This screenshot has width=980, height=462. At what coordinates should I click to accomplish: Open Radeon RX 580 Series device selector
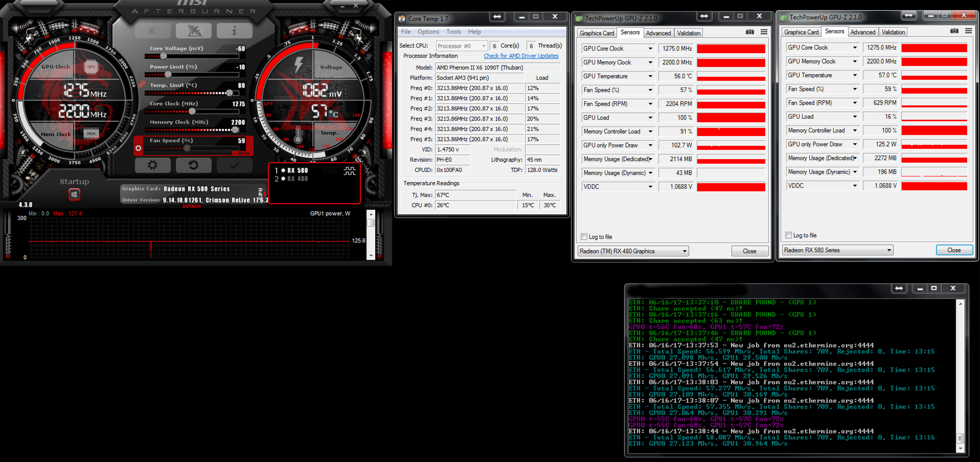838,250
